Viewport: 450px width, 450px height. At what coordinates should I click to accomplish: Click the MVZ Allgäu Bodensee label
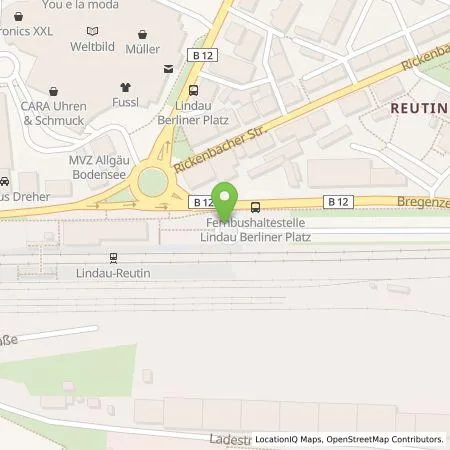(x=99, y=167)
